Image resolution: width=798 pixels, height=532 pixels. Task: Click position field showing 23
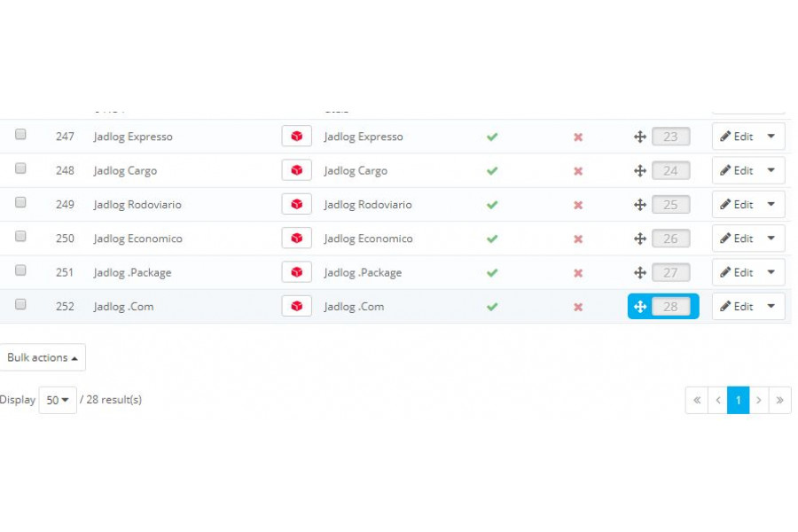(671, 137)
